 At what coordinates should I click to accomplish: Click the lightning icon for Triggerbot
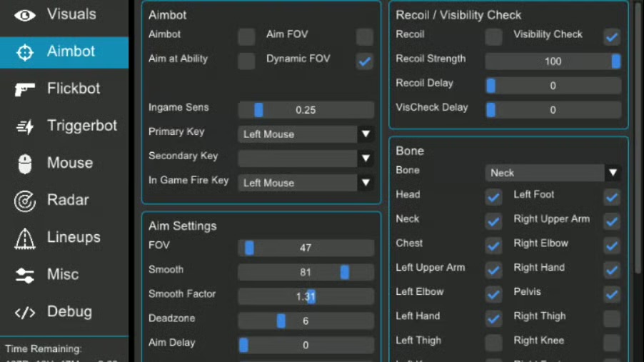25,126
